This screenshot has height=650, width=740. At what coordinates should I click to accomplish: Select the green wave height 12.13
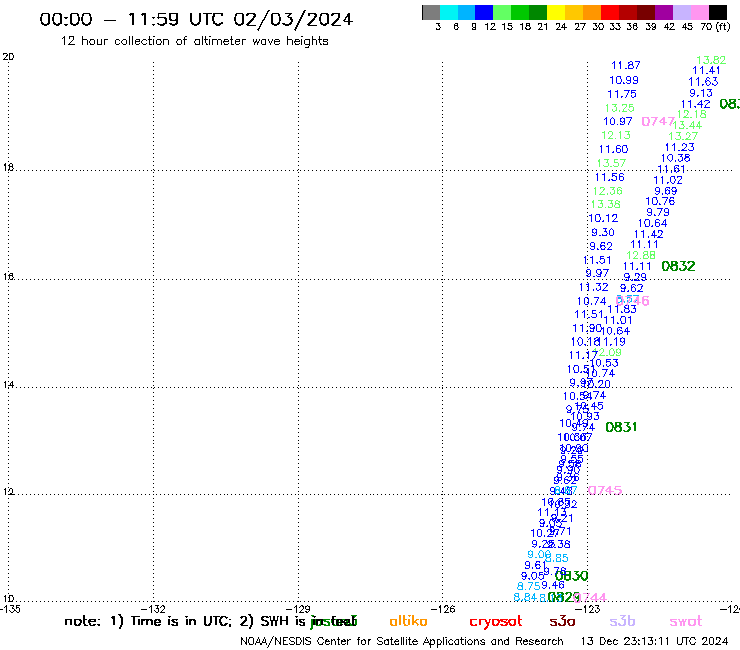coord(616,135)
